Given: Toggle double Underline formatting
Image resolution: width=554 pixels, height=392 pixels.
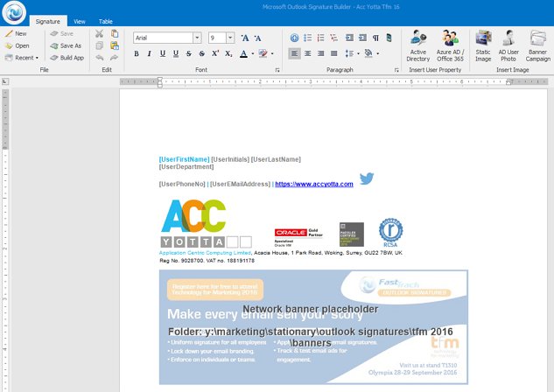Looking at the screenshot, I should coord(176,53).
